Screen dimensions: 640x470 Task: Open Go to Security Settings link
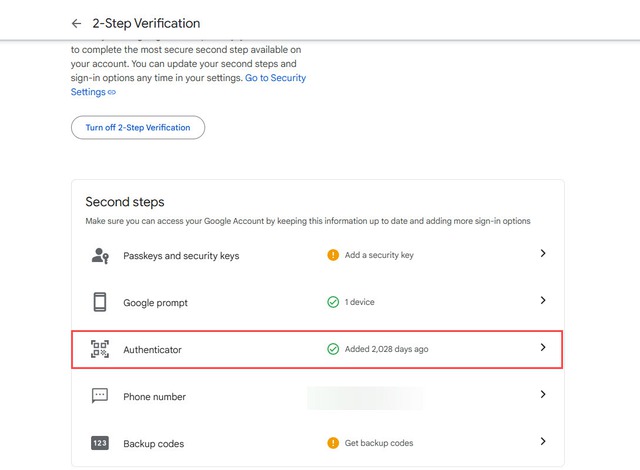point(275,78)
